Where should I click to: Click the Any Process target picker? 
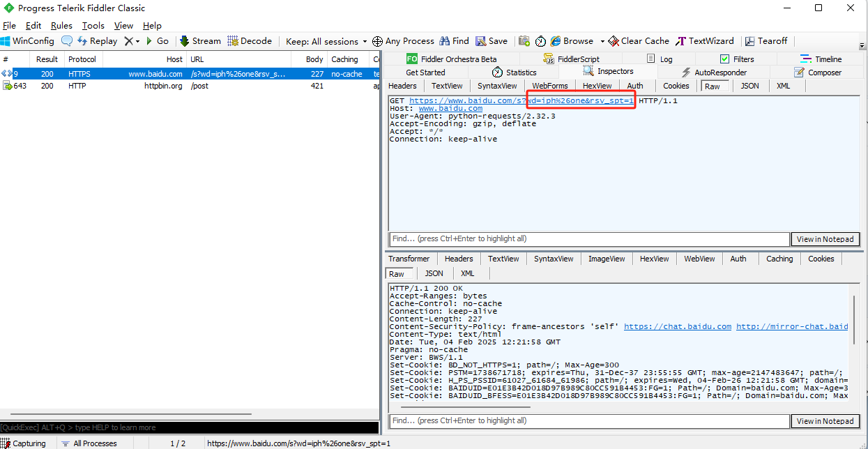(x=403, y=41)
